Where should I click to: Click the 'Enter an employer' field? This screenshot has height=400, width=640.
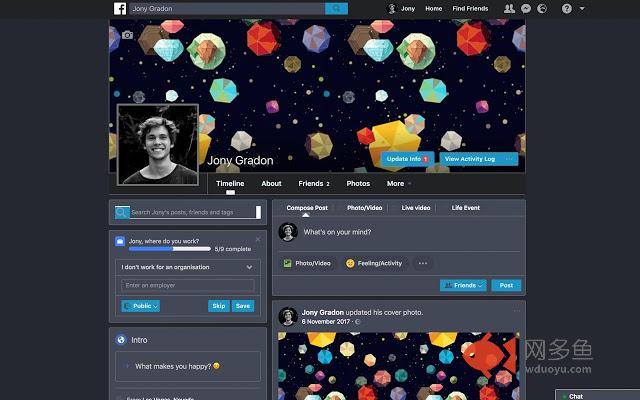(188, 285)
